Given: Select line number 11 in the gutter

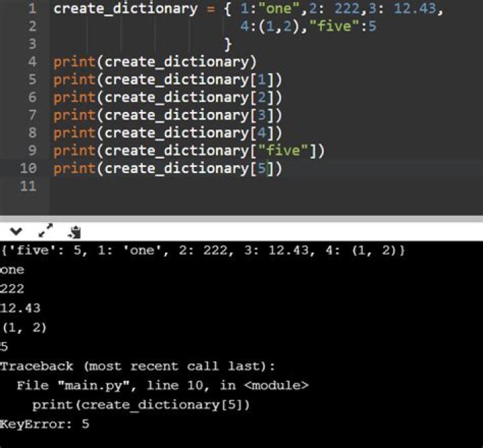Looking at the screenshot, I should pos(28,186).
